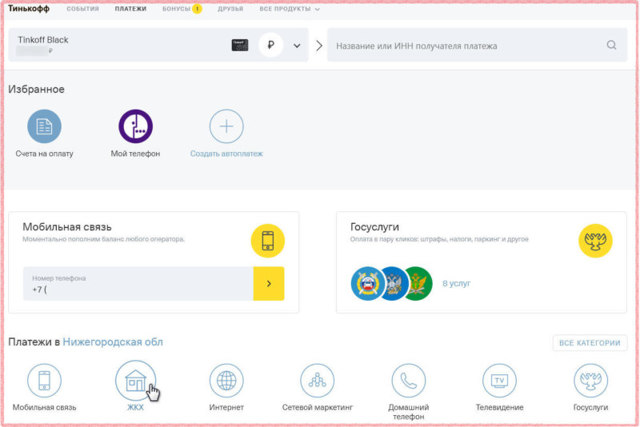Change region Нижегородская обл link
Viewport: 640px width, 427px height.
click(x=113, y=342)
